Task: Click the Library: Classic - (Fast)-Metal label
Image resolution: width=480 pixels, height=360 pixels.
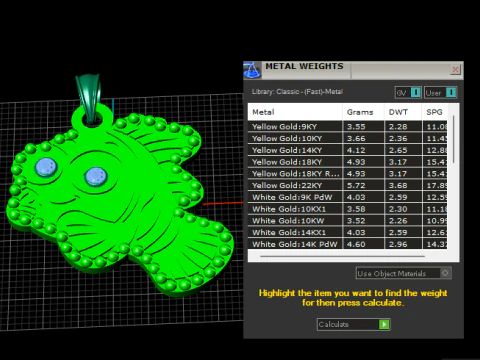Action: click(x=297, y=92)
